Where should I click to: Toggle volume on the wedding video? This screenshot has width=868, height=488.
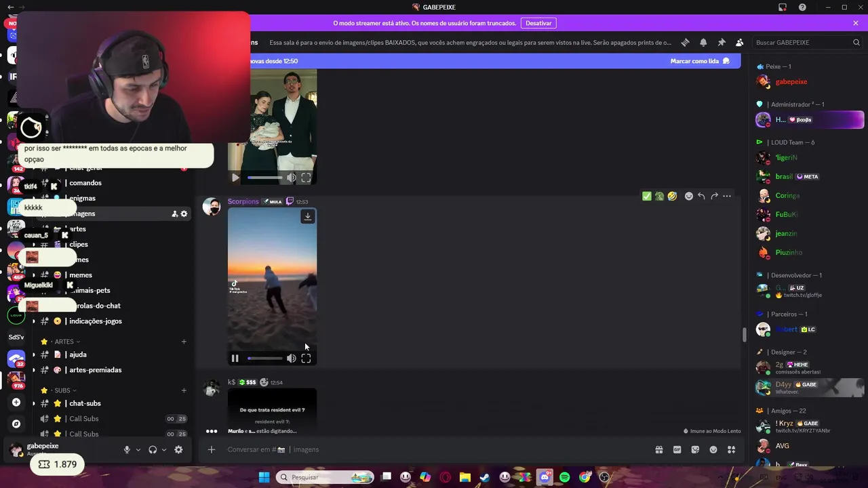(x=291, y=178)
